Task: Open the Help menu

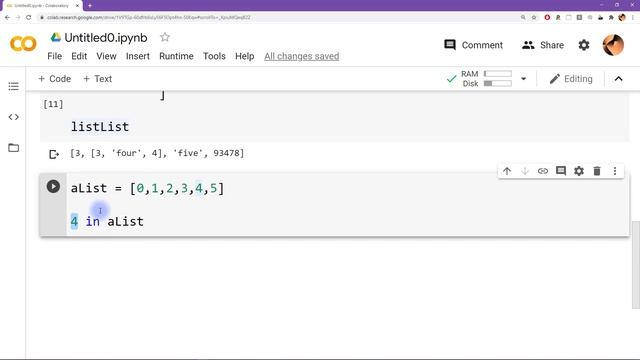Action: pos(244,56)
